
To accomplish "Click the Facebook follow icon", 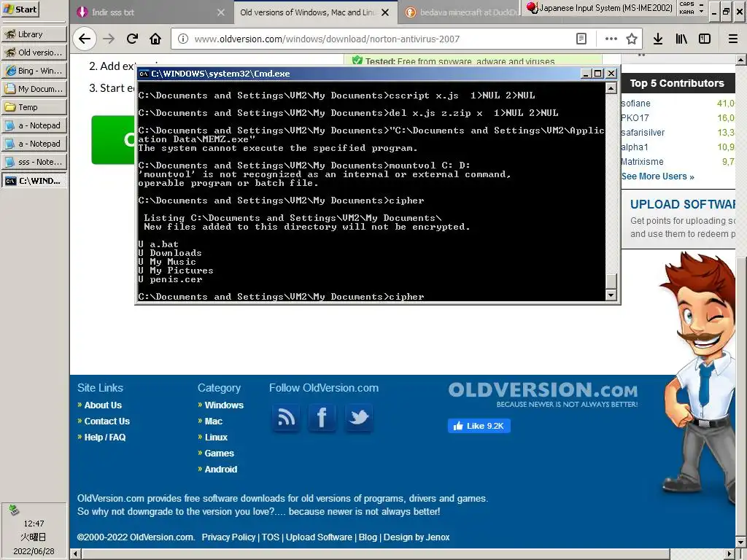I will (x=322, y=418).
